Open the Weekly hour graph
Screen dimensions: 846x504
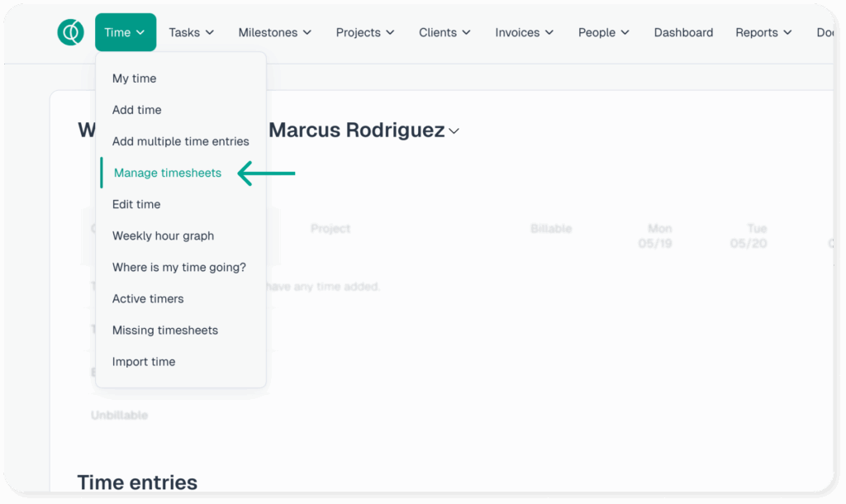pyautogui.click(x=163, y=235)
